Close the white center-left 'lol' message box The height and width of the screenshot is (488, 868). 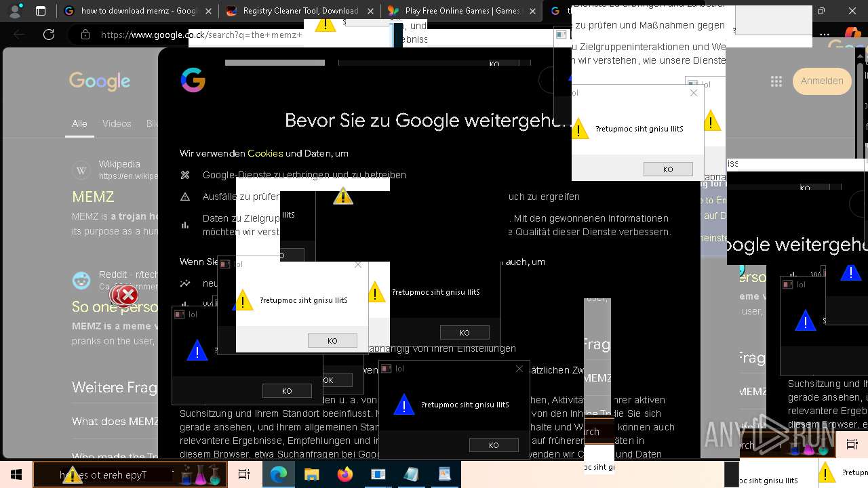coord(357,264)
